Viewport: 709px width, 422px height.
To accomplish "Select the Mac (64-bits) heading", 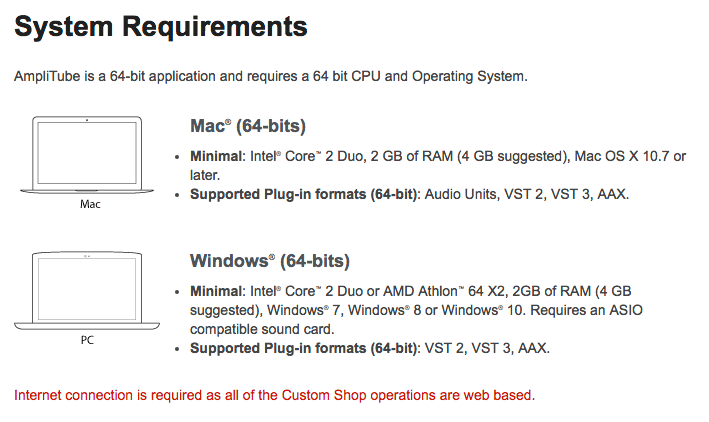I will (x=248, y=126).
